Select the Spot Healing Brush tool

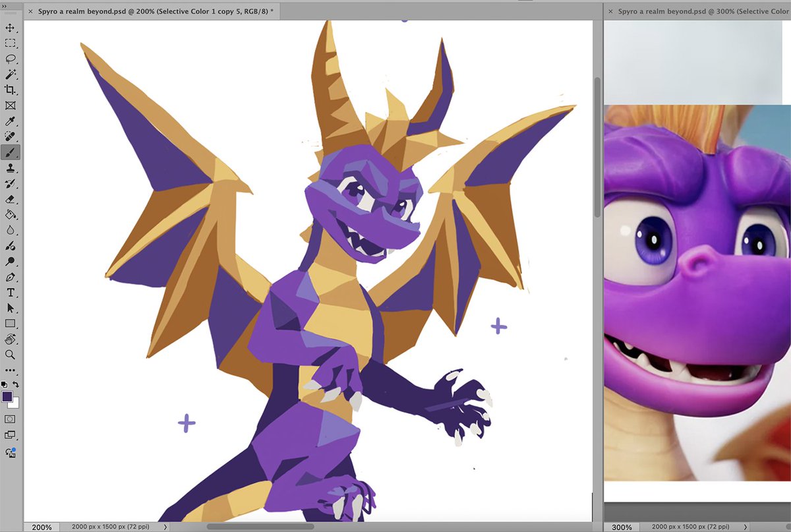click(11, 136)
